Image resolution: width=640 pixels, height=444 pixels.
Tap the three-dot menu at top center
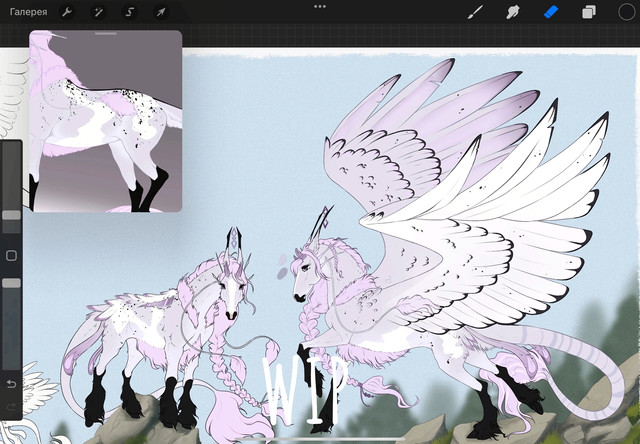(320, 7)
